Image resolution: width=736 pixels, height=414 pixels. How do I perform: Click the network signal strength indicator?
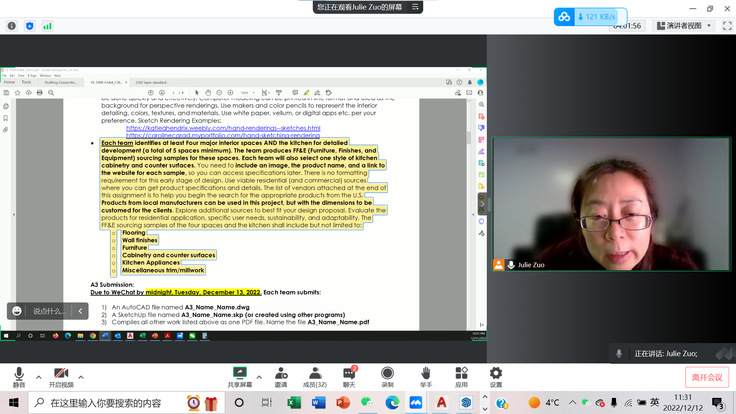pos(47,26)
